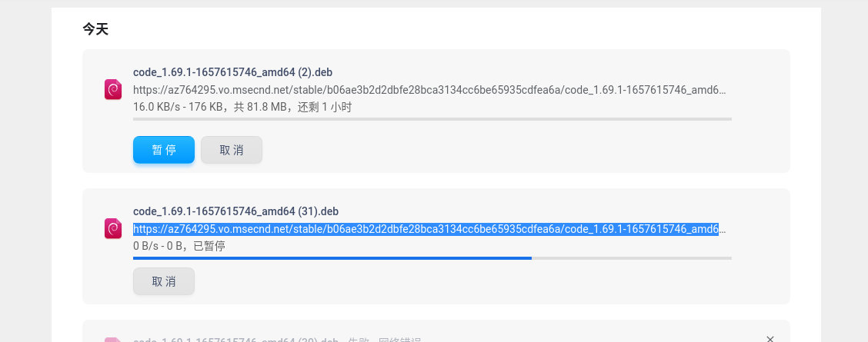Screen dimensions: 868x342
Task: Click the Debian package icon for (31).deb
Action: [x=113, y=228]
